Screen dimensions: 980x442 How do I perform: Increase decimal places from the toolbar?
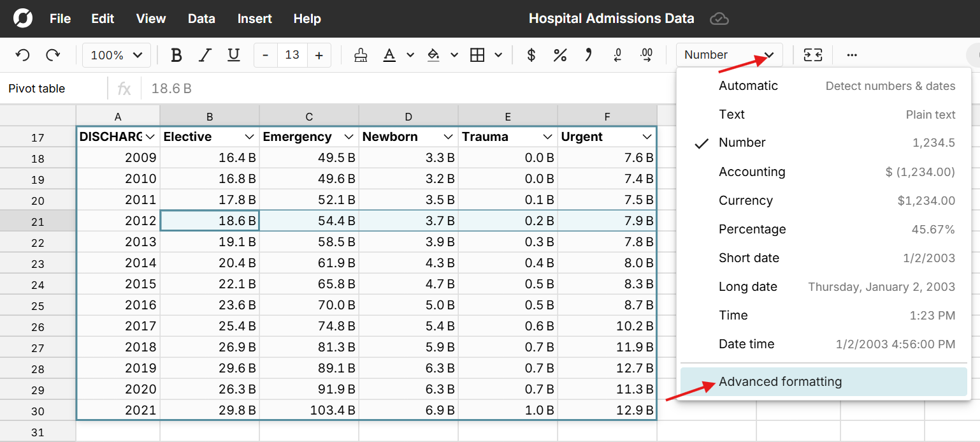click(646, 55)
